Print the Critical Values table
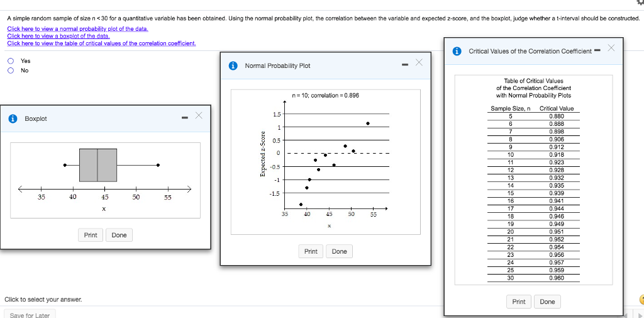Screen dimensions: 644x318 [x=519, y=302]
